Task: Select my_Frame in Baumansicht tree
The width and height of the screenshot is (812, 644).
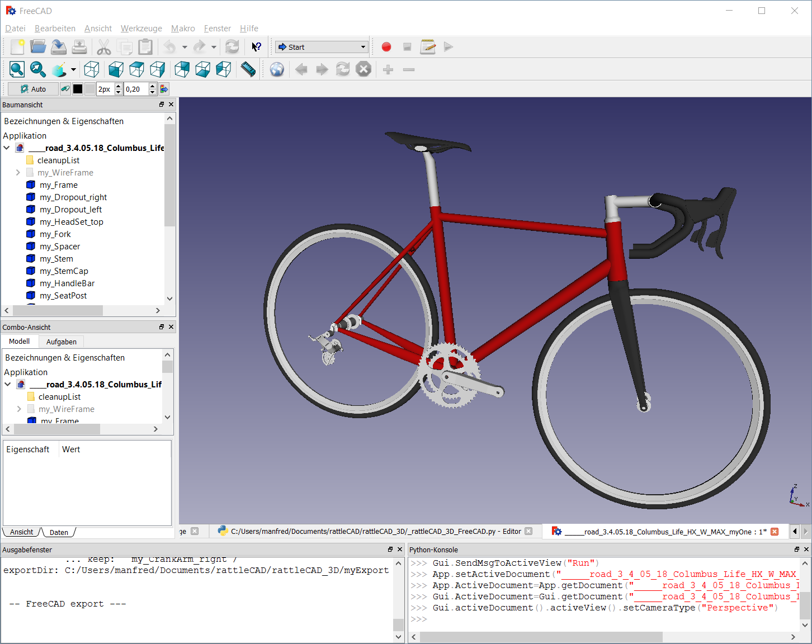Action: [59, 185]
